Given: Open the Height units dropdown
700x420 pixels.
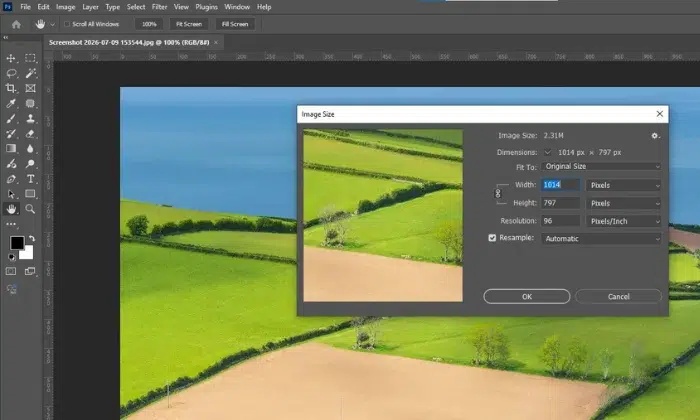Looking at the screenshot, I should 624,204.
